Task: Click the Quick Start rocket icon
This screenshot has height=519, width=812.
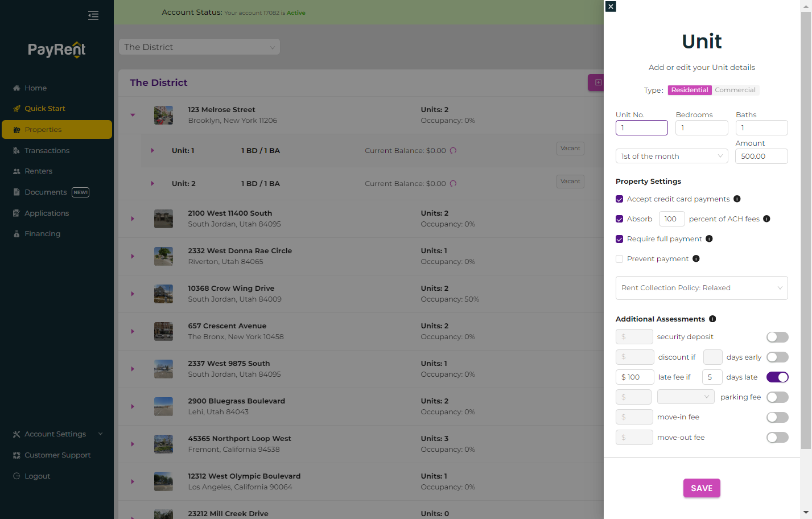Action: [17, 109]
